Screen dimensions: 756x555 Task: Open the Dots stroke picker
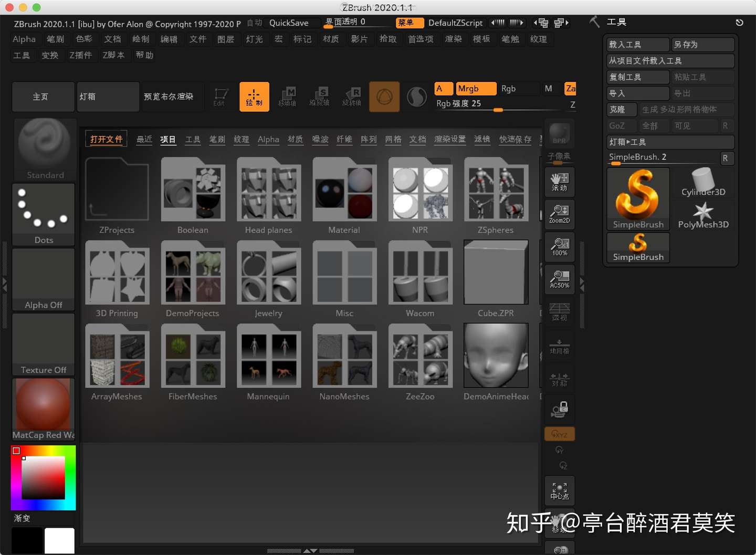tap(44, 215)
